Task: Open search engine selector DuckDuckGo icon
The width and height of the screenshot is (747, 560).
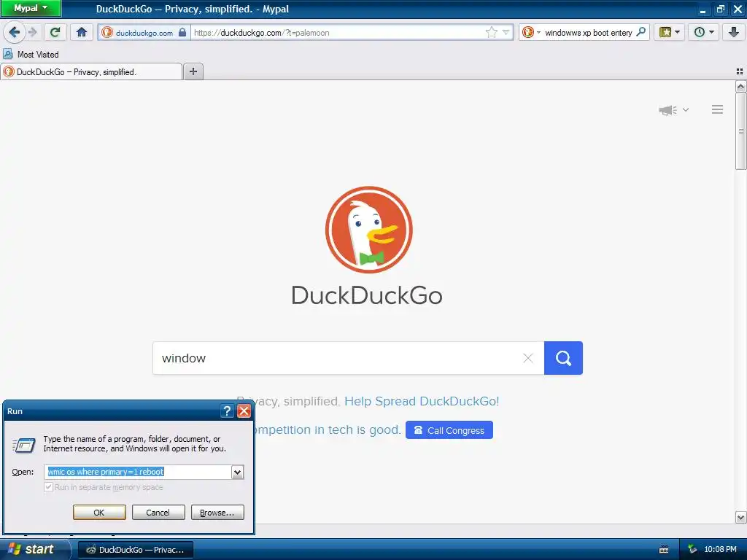Action: pyautogui.click(x=530, y=32)
